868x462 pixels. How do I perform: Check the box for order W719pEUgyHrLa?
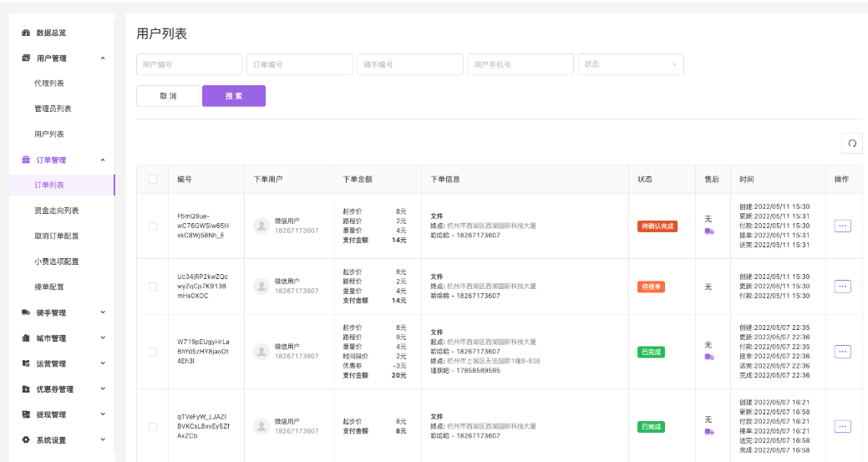(153, 352)
